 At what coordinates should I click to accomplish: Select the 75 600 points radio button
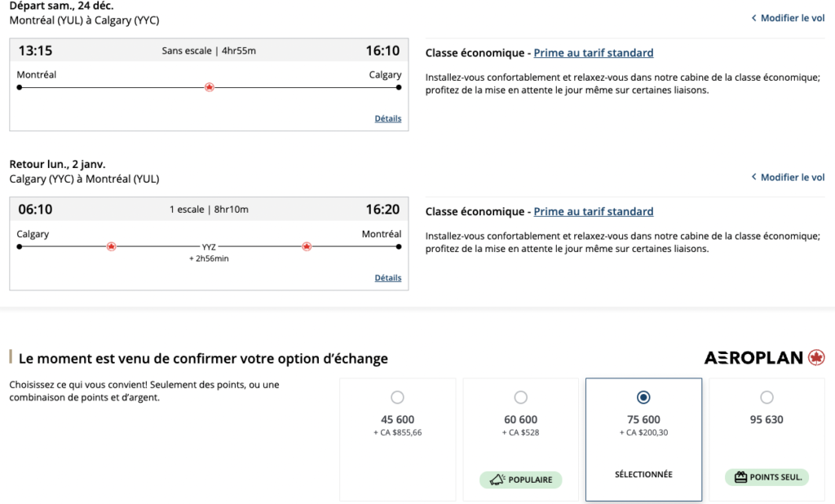point(643,397)
